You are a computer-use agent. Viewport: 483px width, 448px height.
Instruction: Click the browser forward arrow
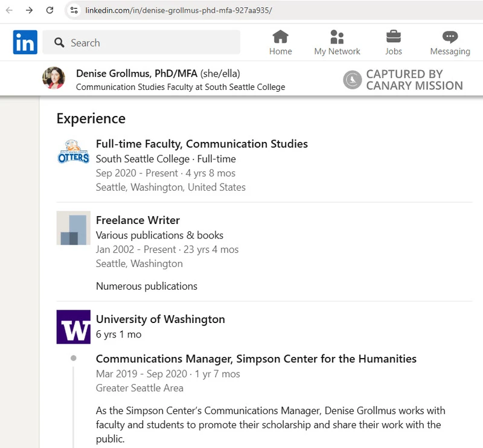29,10
